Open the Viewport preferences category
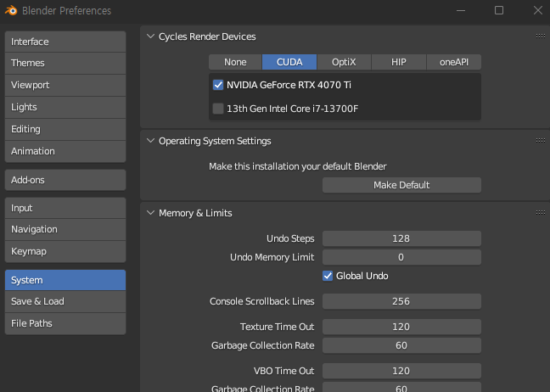 [x=65, y=85]
